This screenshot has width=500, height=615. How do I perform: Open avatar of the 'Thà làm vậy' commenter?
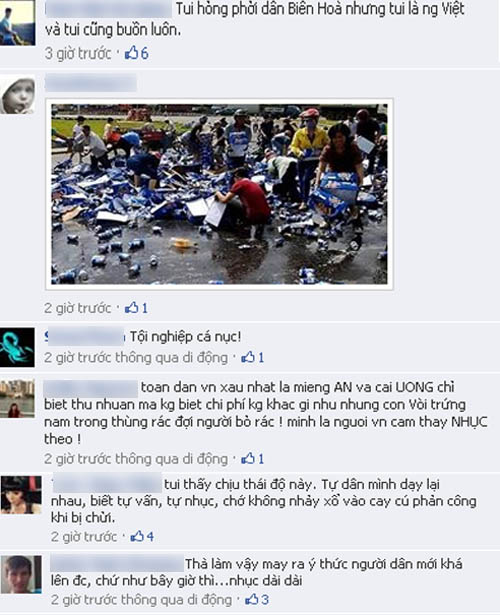pos(21,574)
